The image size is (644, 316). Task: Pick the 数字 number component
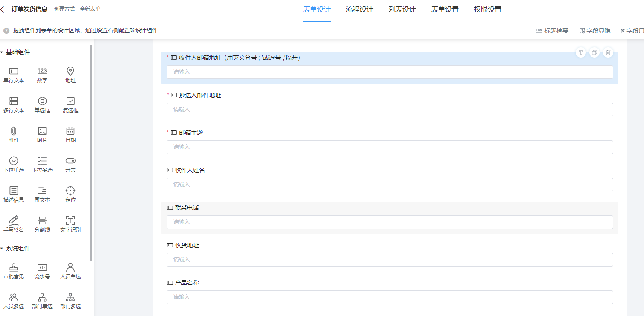click(x=42, y=72)
